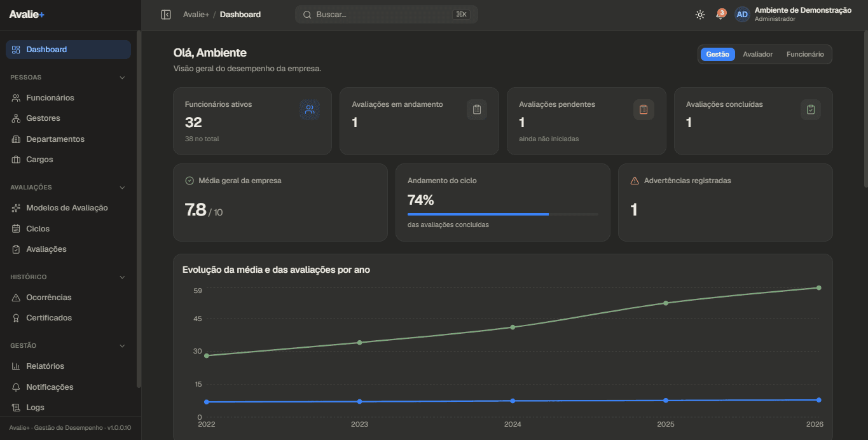Switch to the Gestão view tab

click(718, 55)
